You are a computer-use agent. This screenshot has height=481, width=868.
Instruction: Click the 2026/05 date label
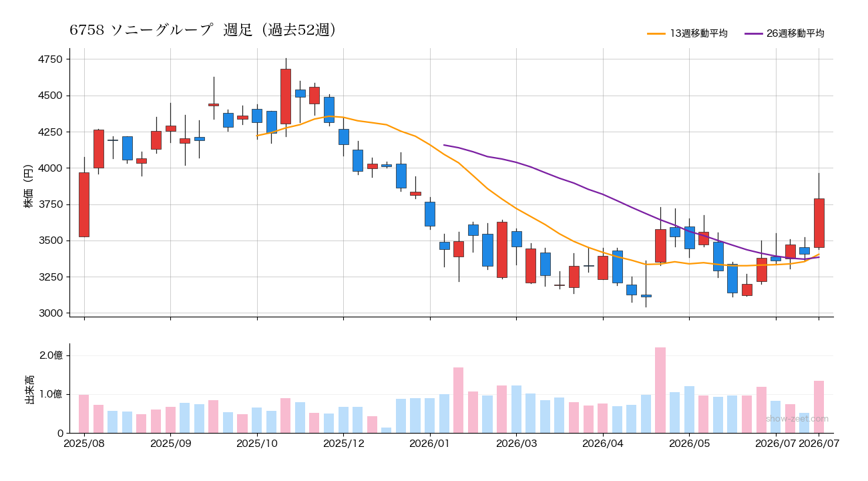pos(689,443)
